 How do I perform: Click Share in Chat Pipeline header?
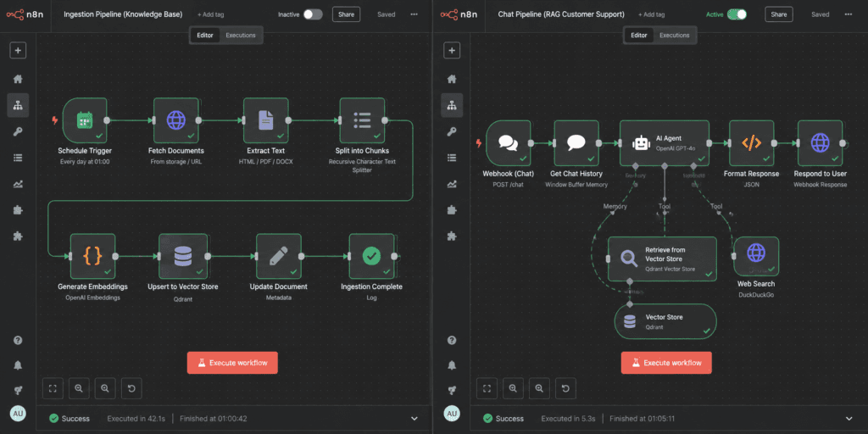[x=779, y=14]
